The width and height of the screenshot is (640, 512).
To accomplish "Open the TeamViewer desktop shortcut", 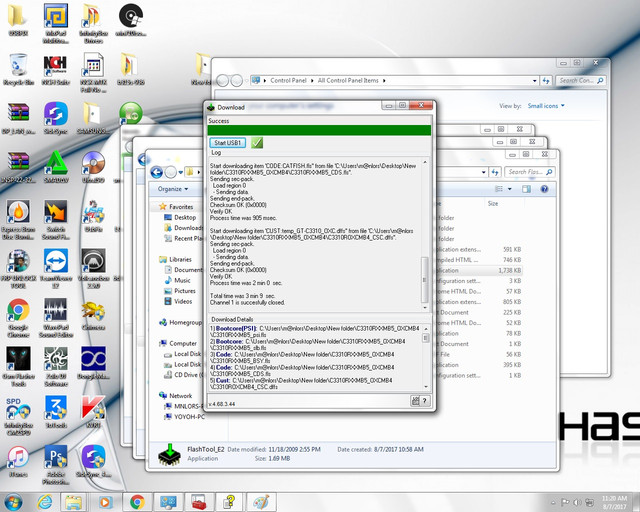I will pyautogui.click(x=56, y=269).
